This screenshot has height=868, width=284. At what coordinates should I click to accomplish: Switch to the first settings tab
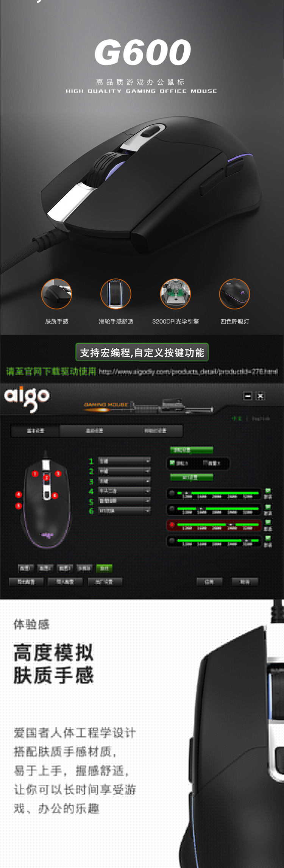pos(35,431)
